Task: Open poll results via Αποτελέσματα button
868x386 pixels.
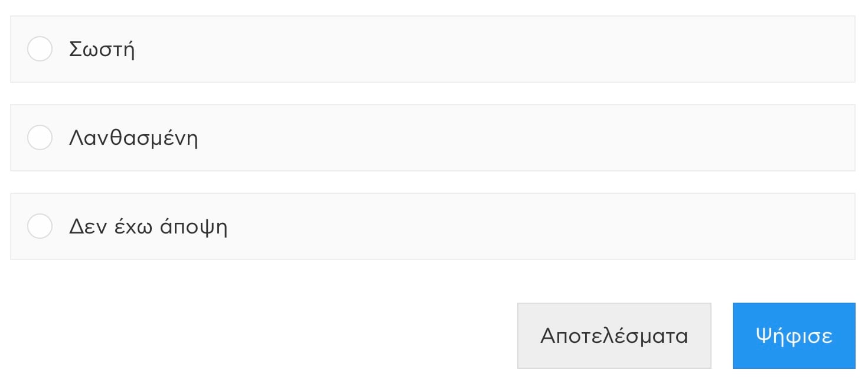Action: 614,336
